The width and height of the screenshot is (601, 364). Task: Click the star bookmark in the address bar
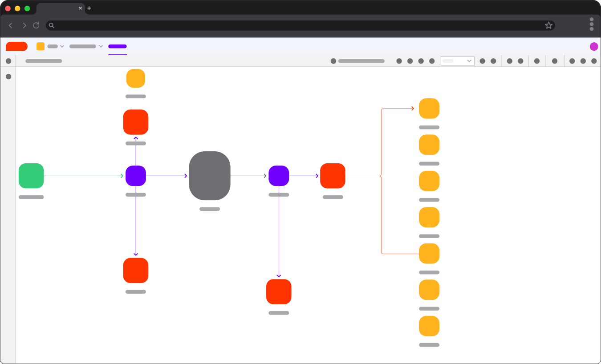click(548, 25)
